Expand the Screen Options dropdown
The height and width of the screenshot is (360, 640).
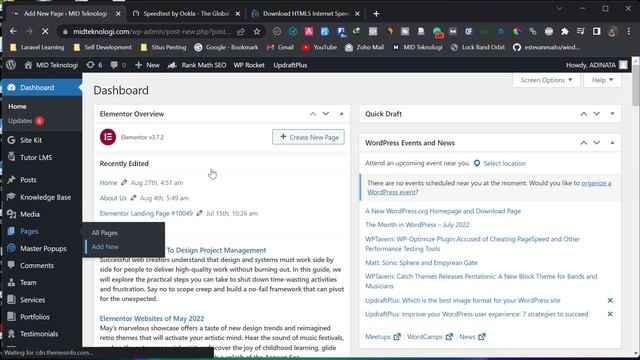546,80
